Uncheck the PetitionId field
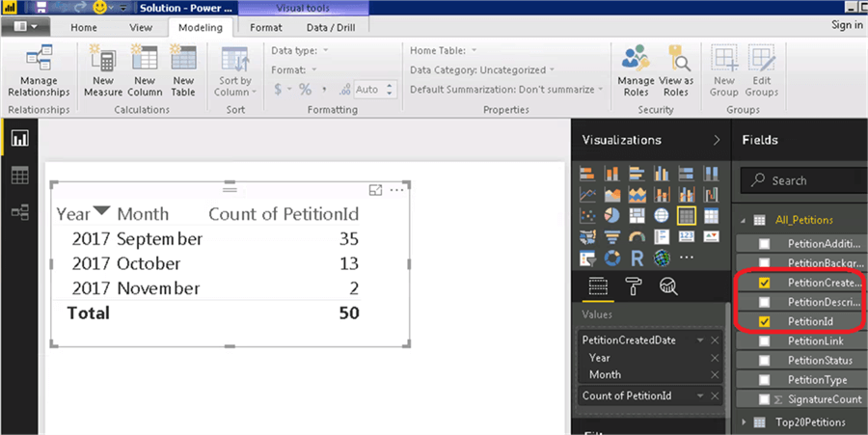 764,321
